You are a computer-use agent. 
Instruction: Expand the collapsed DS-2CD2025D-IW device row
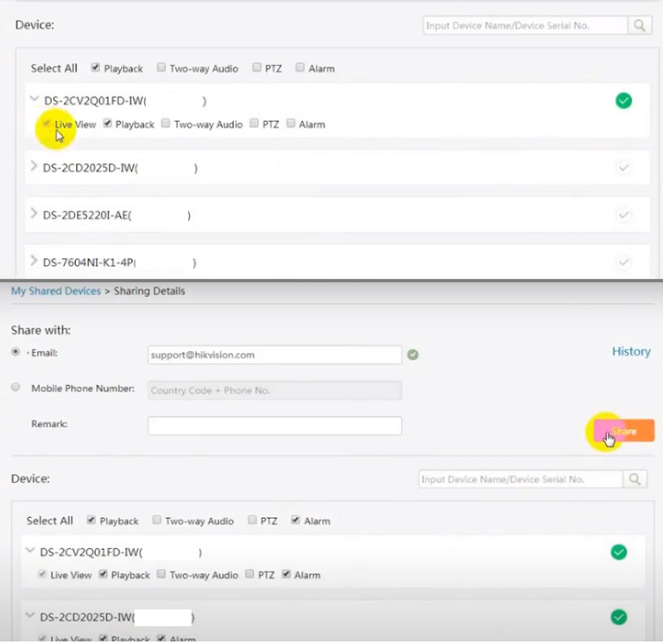34,166
